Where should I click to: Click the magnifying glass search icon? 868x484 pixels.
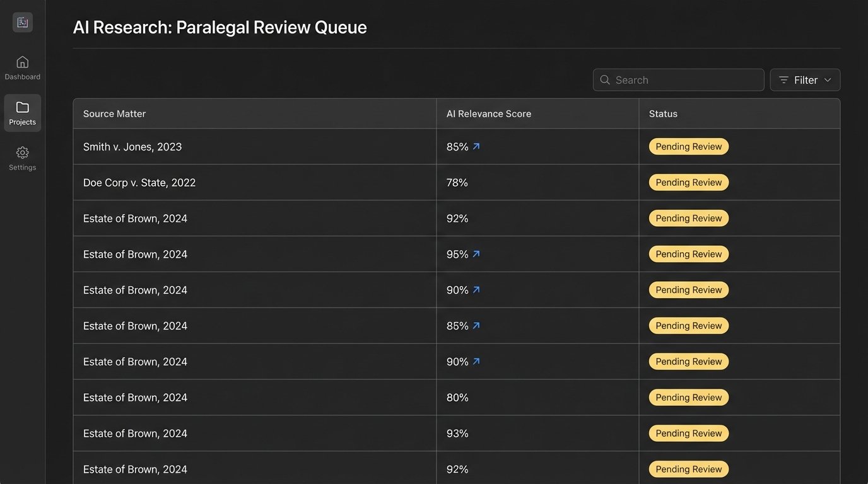(x=604, y=80)
